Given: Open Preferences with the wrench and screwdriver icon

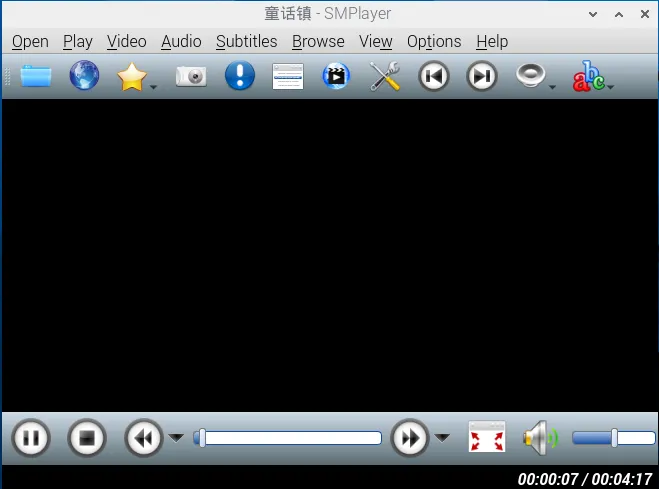Looking at the screenshot, I should click(385, 76).
